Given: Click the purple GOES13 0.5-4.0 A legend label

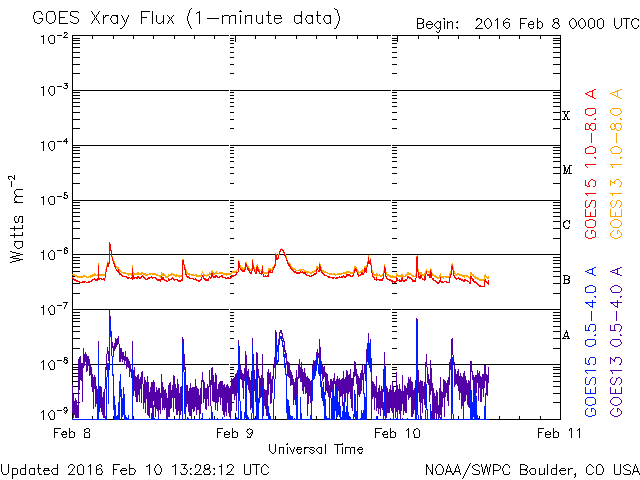Looking at the screenshot, I should [x=616, y=342].
